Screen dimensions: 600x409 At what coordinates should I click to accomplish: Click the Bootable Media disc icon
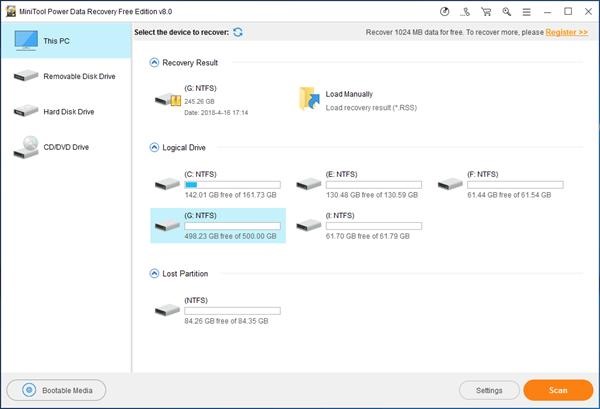click(x=29, y=390)
